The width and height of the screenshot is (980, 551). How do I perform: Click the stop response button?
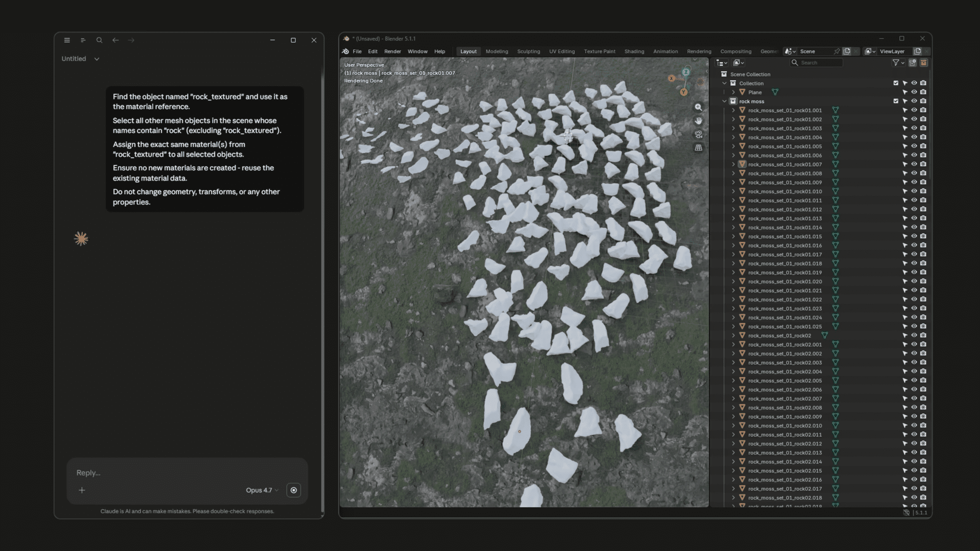(x=293, y=490)
